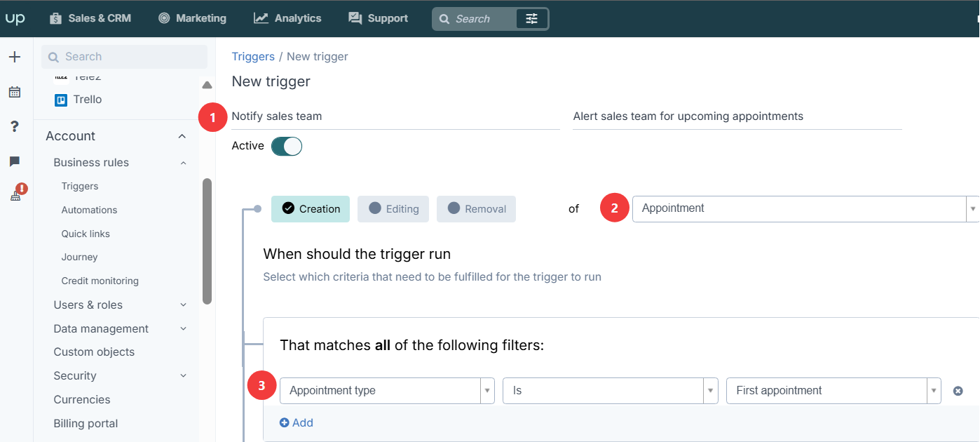Click the plus icon beside Add
This screenshot has width=980, height=442.
click(x=284, y=422)
